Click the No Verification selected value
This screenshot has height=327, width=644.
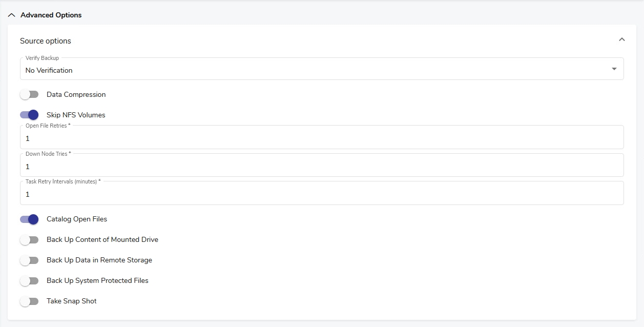[49, 70]
